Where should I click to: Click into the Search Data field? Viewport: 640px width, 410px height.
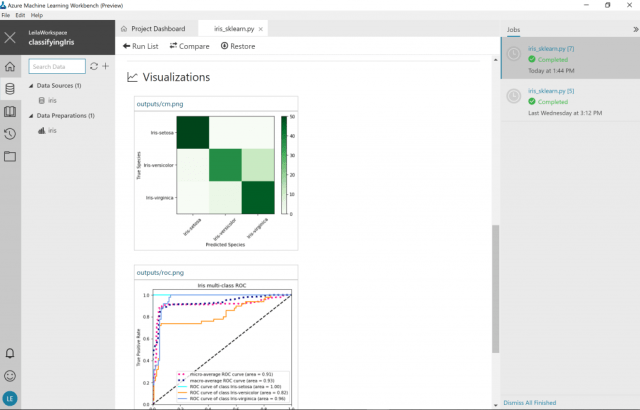click(x=57, y=66)
